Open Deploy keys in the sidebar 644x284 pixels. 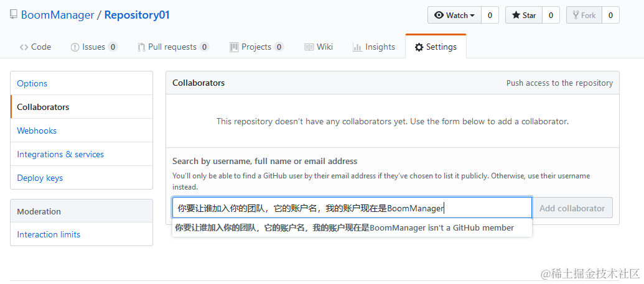(82, 178)
